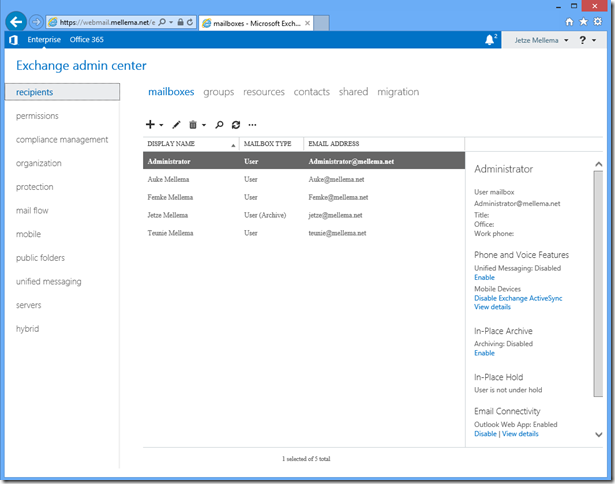Switch to the groups tab

[x=218, y=92]
